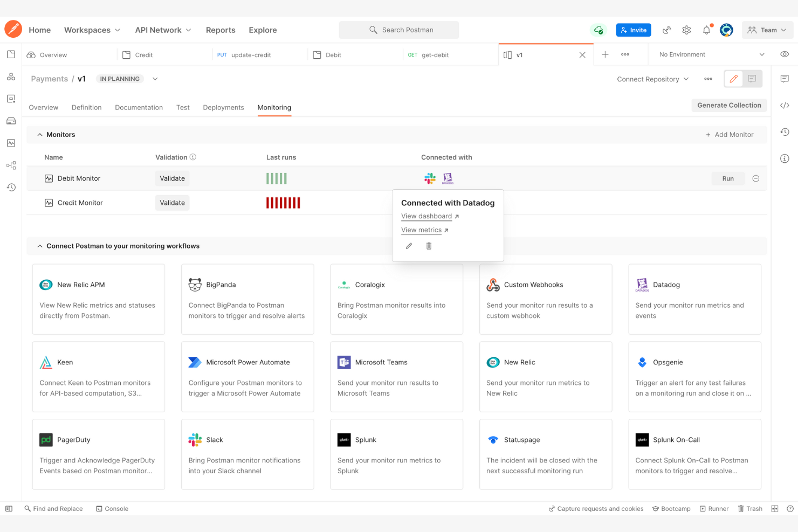798x532 pixels.
Task: Switch to the Definition tab
Action: pos(86,107)
